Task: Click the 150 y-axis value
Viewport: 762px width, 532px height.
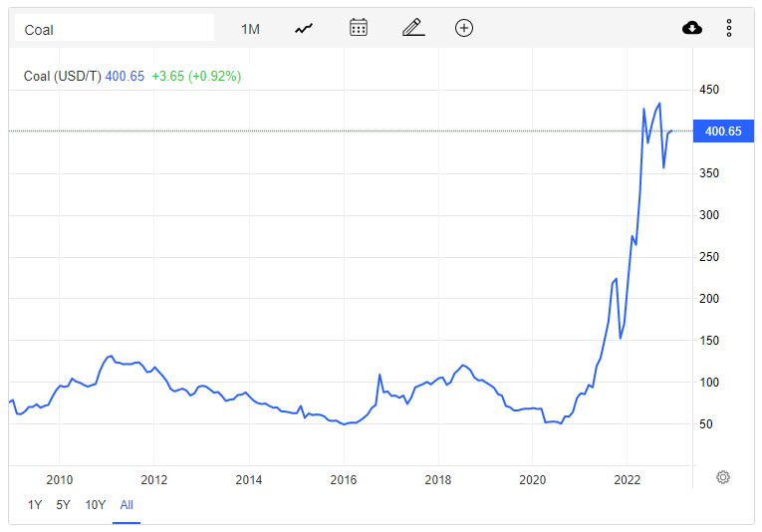Action: click(x=709, y=340)
